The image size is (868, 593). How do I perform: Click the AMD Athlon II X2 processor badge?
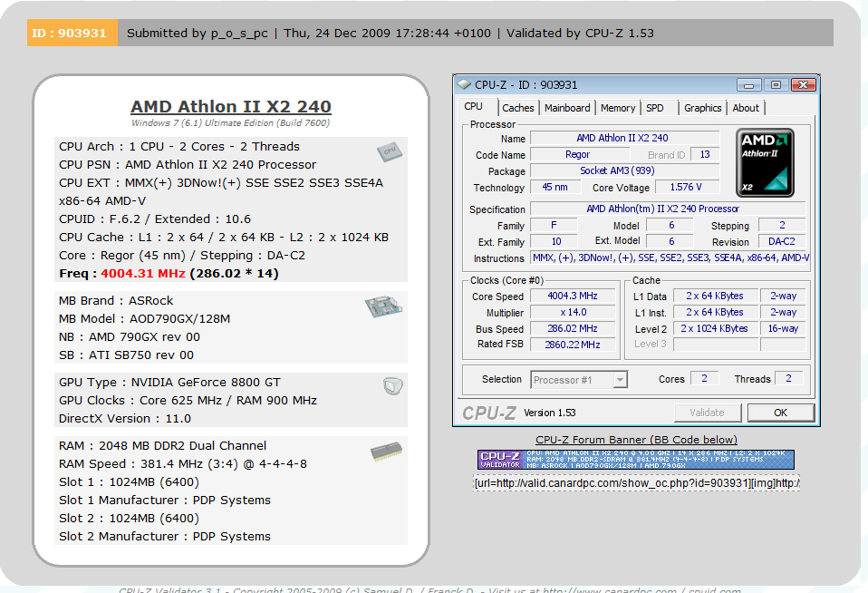click(766, 163)
